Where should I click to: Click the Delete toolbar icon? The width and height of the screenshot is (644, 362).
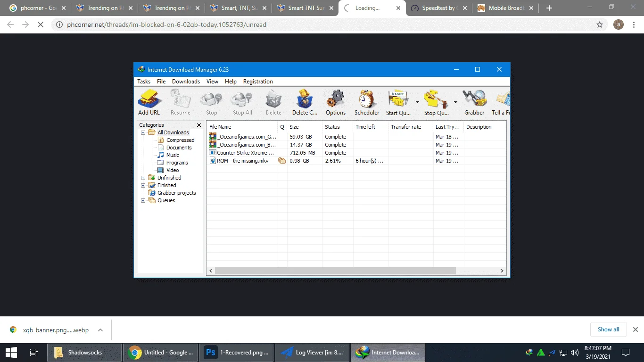pyautogui.click(x=273, y=103)
